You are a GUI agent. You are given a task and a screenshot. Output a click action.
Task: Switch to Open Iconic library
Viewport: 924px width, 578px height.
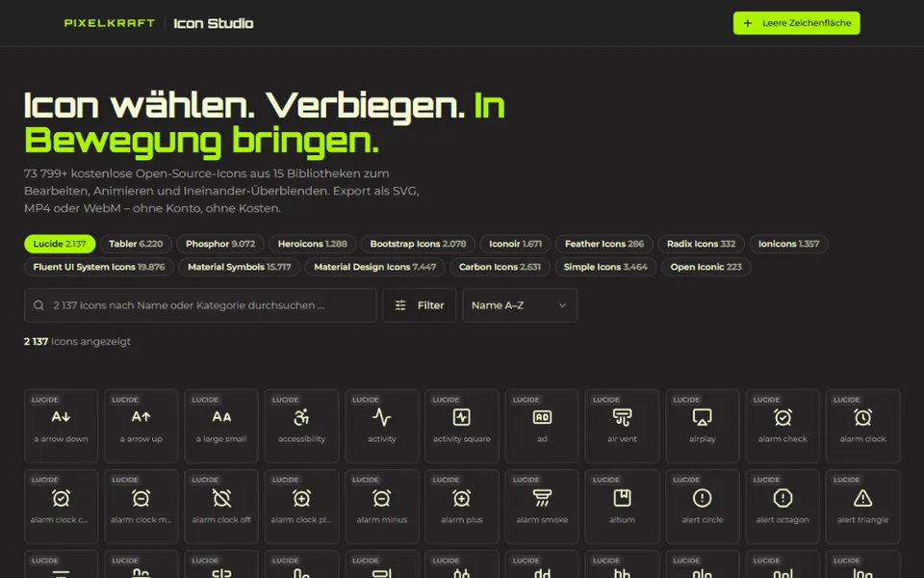pyautogui.click(x=706, y=267)
